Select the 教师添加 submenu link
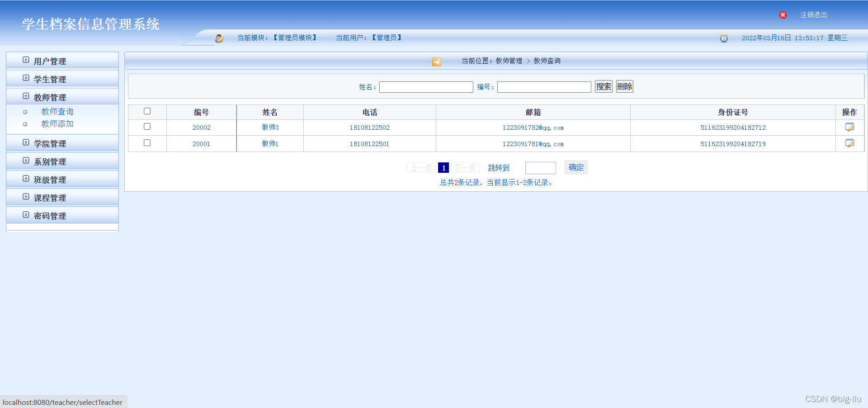 tap(57, 124)
